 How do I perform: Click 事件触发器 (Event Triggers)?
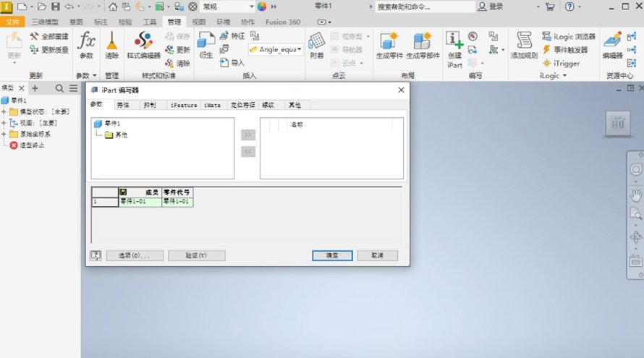click(565, 50)
